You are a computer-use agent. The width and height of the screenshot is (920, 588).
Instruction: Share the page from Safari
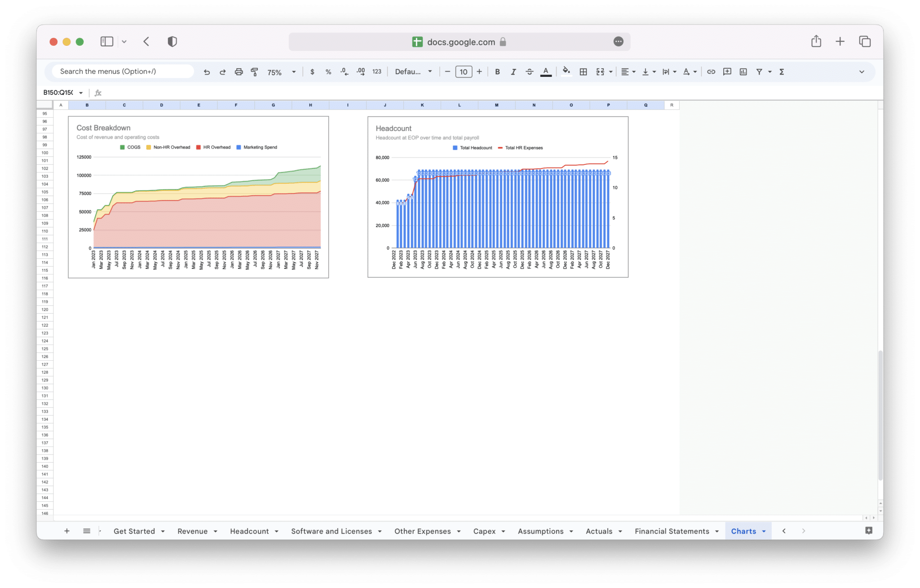(816, 41)
